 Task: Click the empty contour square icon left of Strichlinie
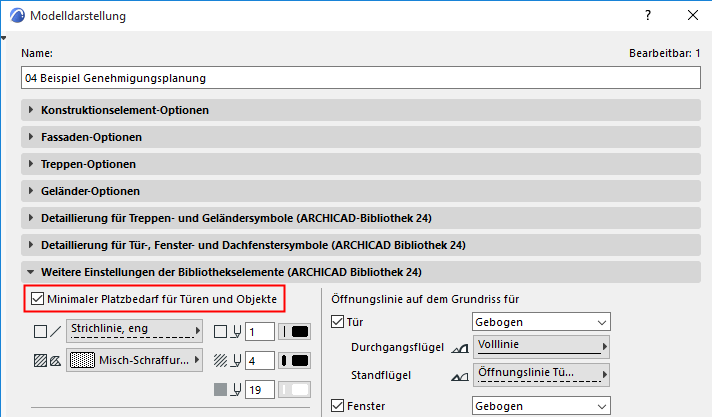[x=40, y=332]
